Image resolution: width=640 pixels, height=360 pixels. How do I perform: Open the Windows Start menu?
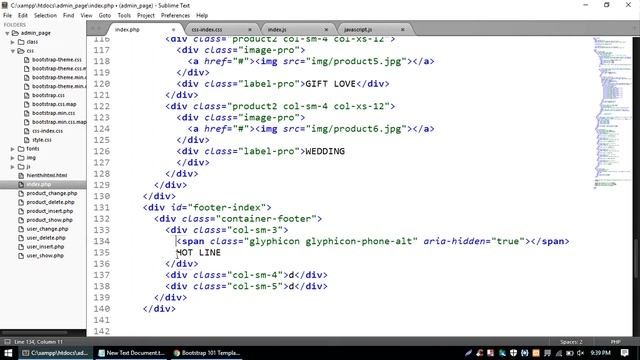(x=8, y=353)
